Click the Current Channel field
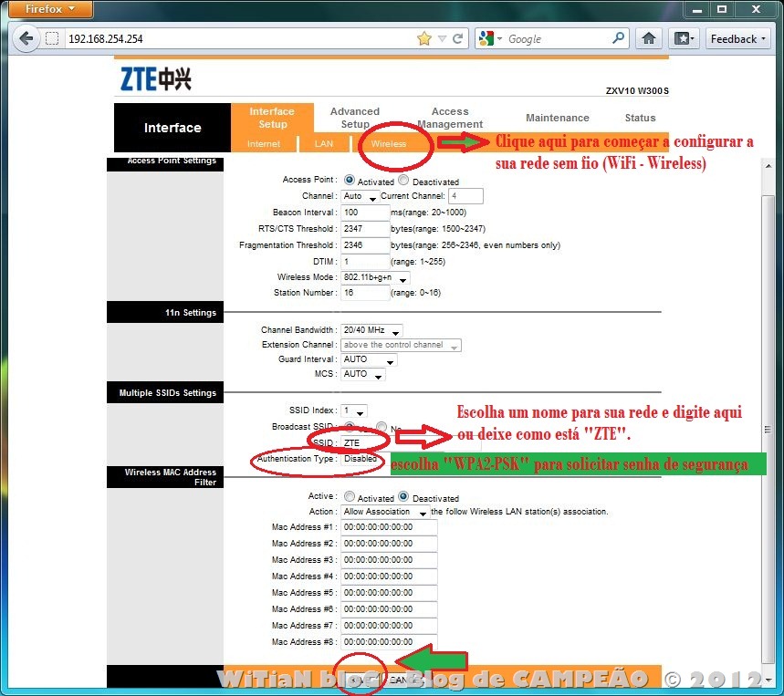784x696 pixels. click(x=465, y=196)
